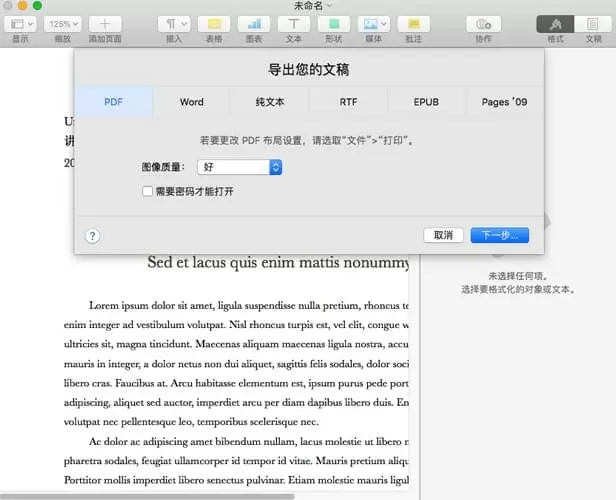This screenshot has height=500, width=616.
Task: Click the help question mark button
Action: [92, 236]
